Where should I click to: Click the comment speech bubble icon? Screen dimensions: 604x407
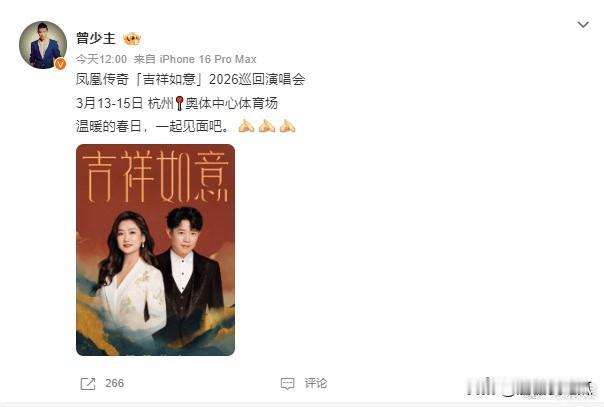point(287,384)
